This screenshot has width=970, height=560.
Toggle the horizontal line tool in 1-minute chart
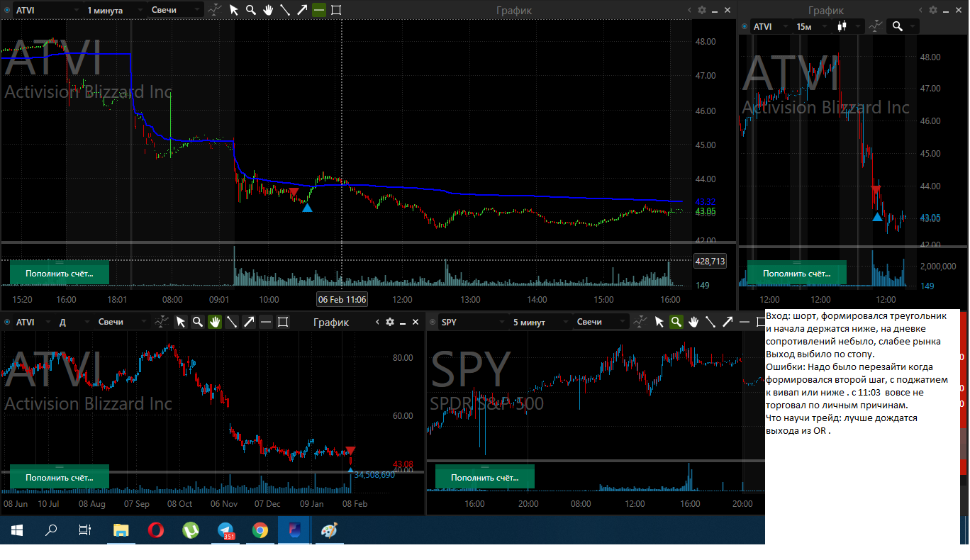(x=319, y=10)
